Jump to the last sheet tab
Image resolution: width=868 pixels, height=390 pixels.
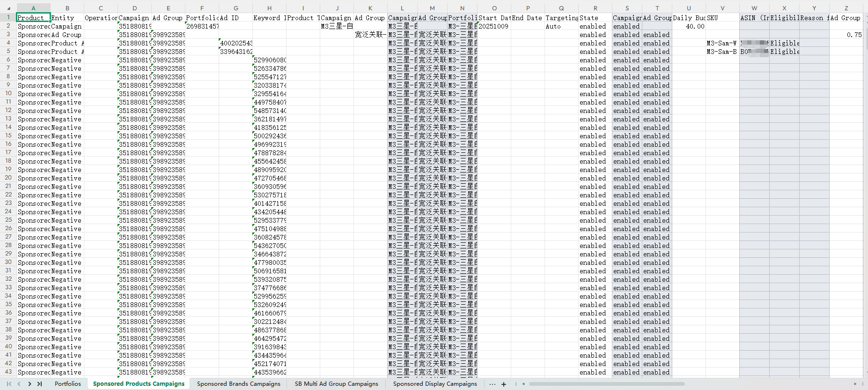click(x=40, y=384)
